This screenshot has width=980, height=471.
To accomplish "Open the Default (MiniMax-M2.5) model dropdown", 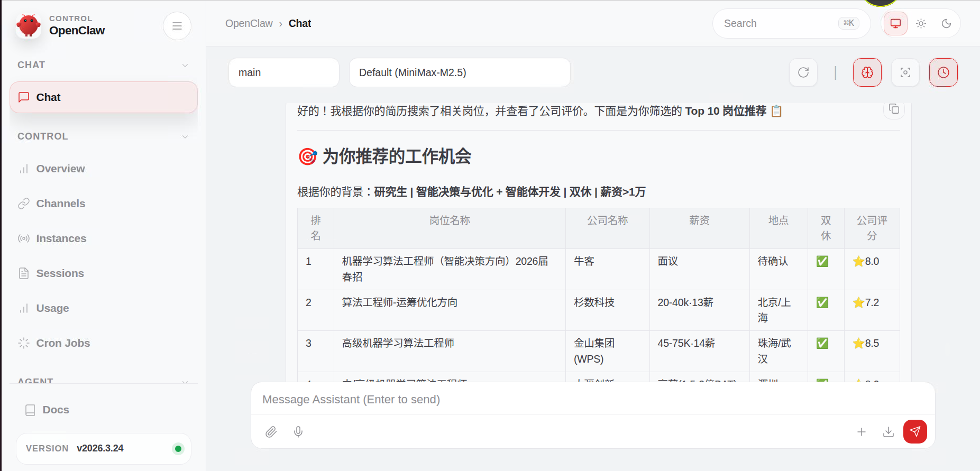I will click(x=460, y=72).
